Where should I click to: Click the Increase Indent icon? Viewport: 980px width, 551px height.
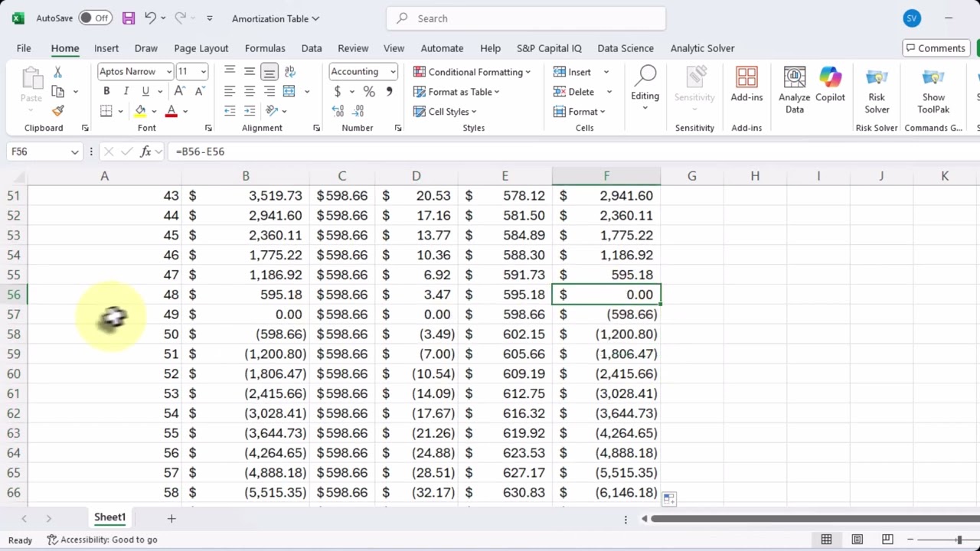(x=250, y=111)
